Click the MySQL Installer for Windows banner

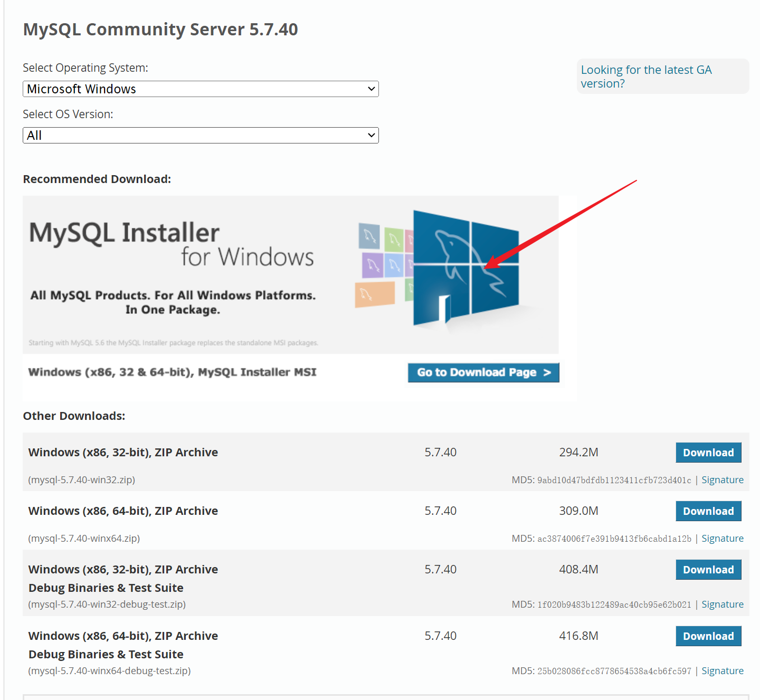(290, 274)
